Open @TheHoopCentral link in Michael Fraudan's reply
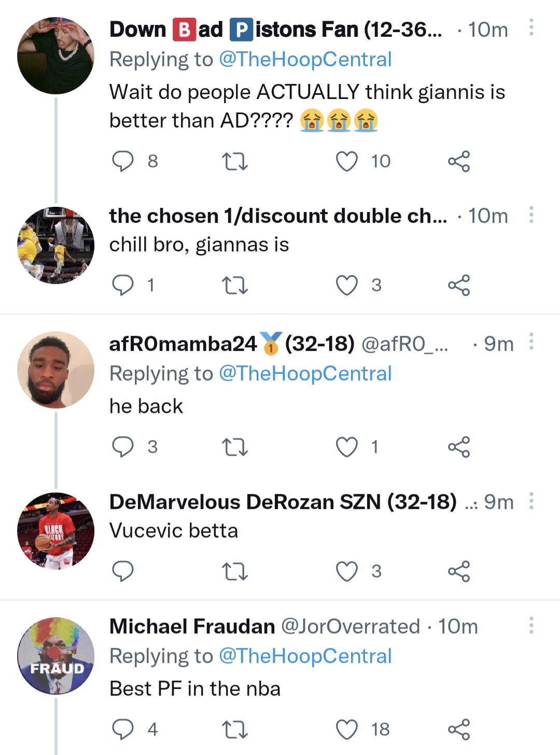 click(x=305, y=656)
